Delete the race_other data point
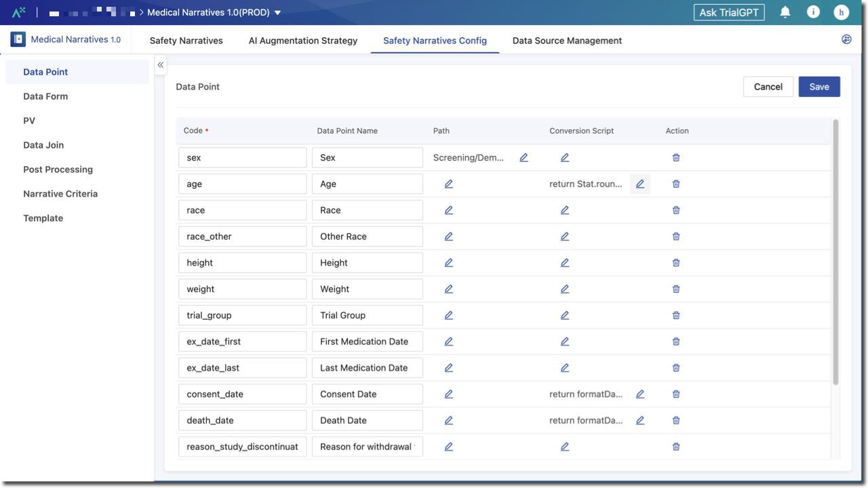This screenshot has height=488, width=868. pyautogui.click(x=676, y=237)
